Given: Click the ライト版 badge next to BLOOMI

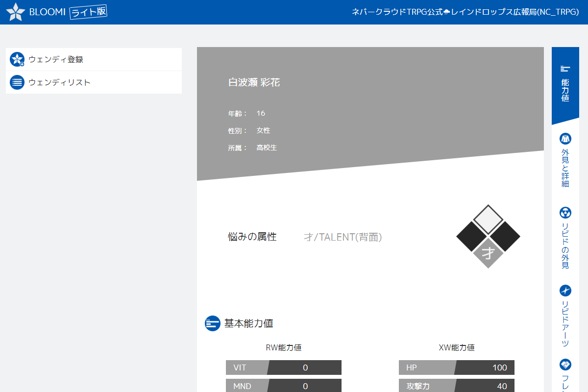Looking at the screenshot, I should pos(89,12).
